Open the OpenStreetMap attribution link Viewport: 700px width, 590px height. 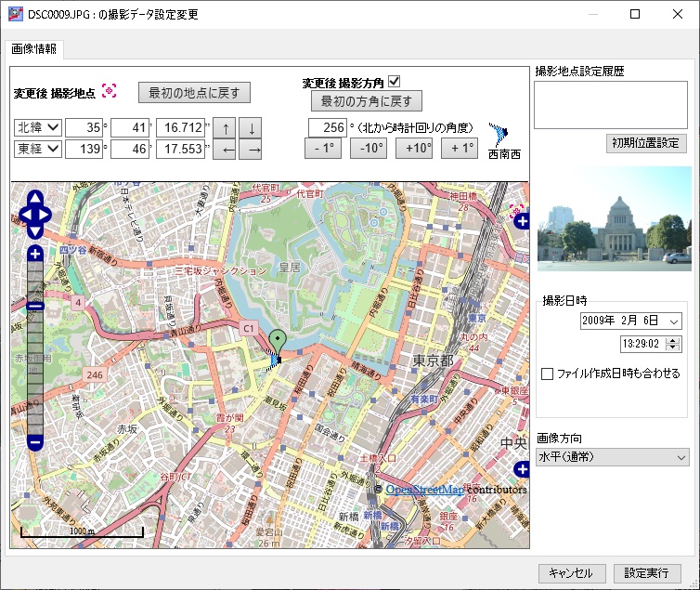pos(424,490)
